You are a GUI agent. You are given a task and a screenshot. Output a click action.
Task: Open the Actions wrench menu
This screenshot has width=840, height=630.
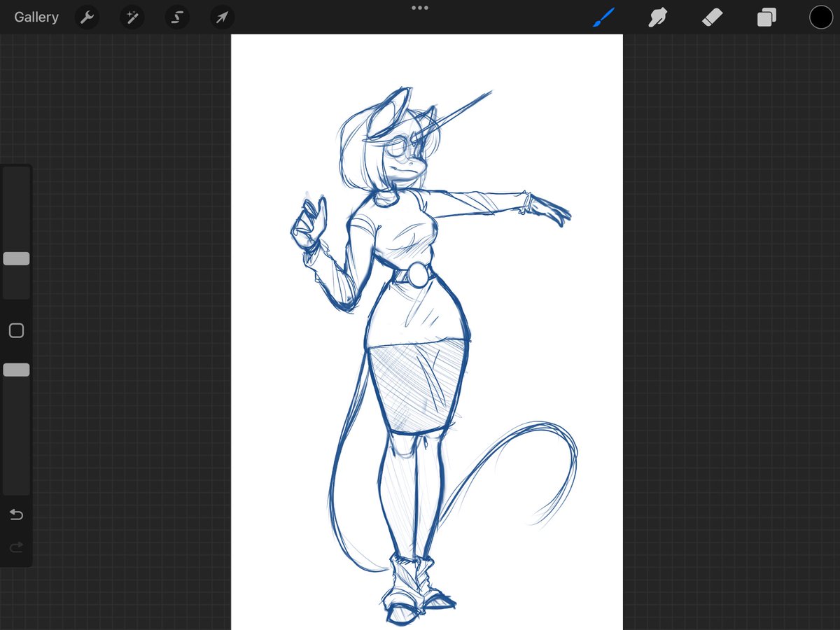click(x=86, y=17)
